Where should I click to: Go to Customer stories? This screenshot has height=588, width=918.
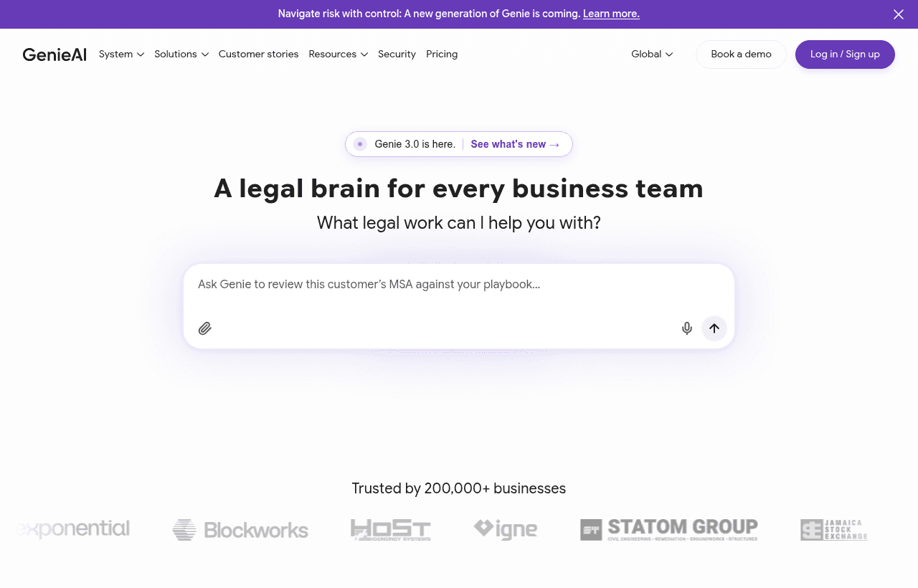pos(258,54)
